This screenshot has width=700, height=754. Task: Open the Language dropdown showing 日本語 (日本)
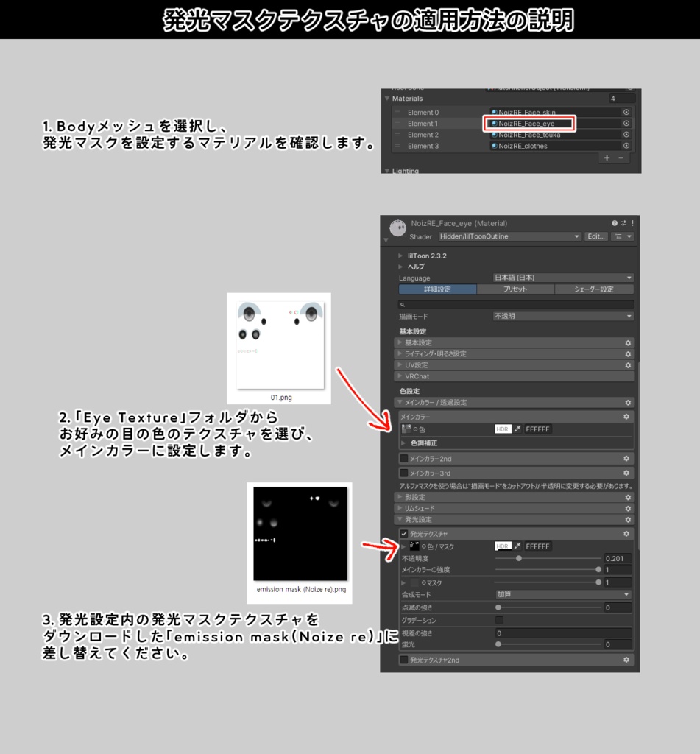[563, 276]
